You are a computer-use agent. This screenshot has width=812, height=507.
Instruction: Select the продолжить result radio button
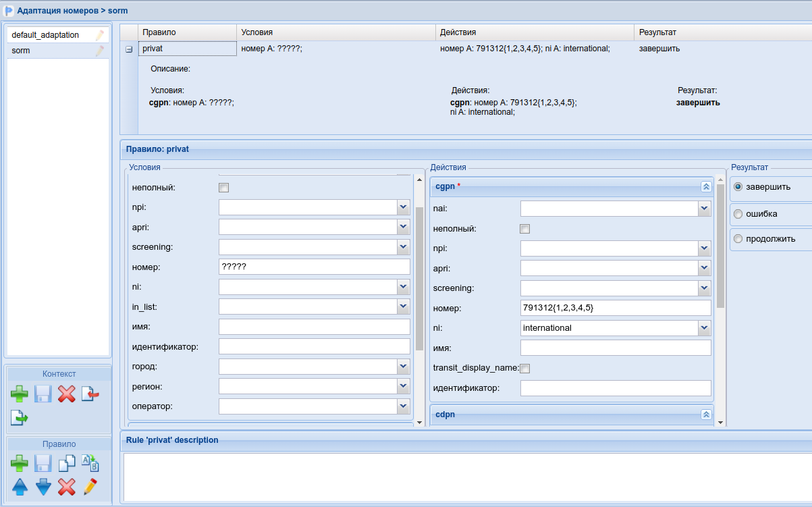point(738,238)
